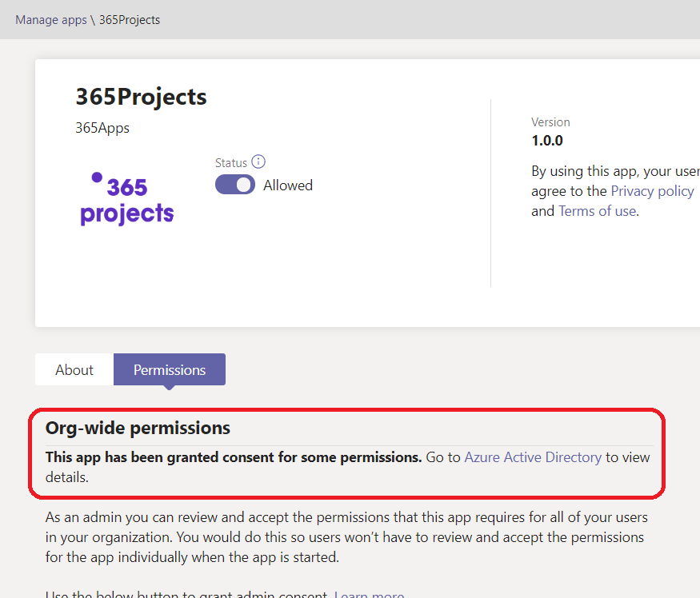
Task: Click the 365Projects app title heading
Action: (x=141, y=97)
